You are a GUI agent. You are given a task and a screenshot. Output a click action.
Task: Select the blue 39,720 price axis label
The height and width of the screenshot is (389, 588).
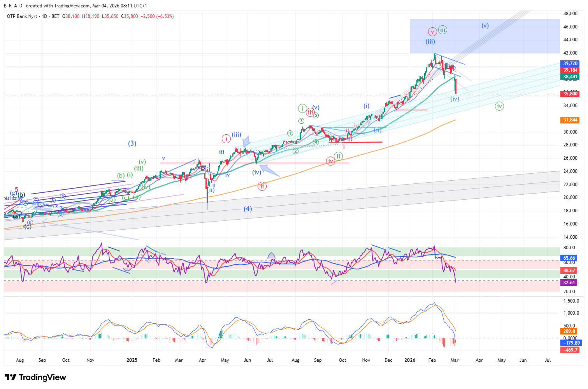click(570, 63)
